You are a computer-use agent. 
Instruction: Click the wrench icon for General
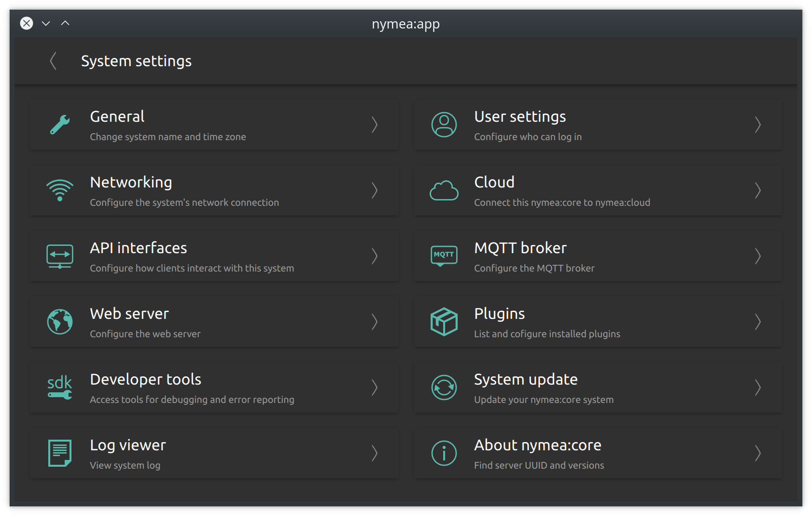coord(60,125)
